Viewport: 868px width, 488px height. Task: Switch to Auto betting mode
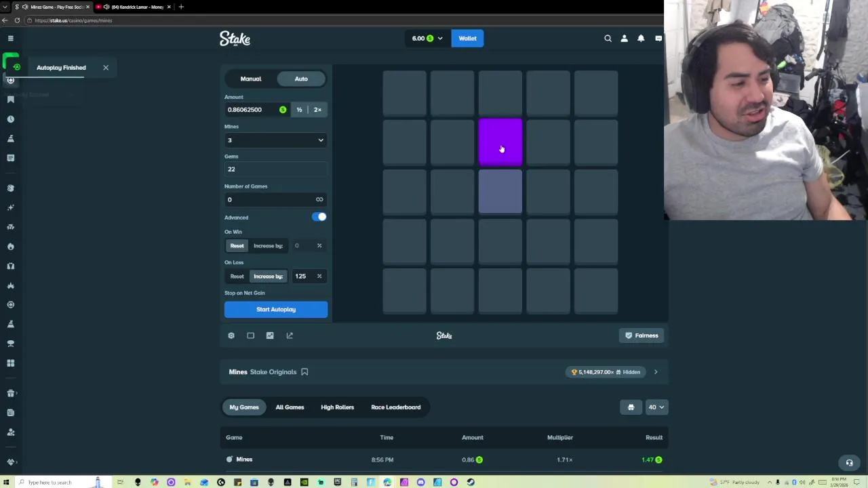coord(301,79)
